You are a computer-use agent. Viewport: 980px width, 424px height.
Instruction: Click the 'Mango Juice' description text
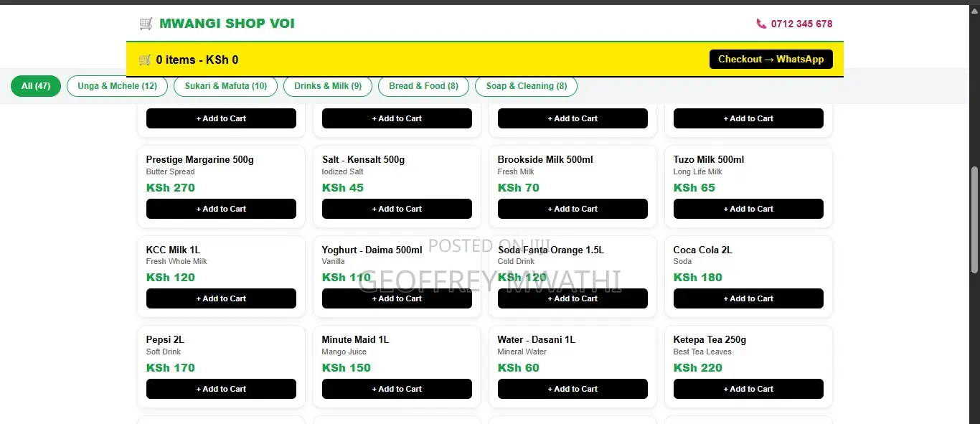coord(344,352)
